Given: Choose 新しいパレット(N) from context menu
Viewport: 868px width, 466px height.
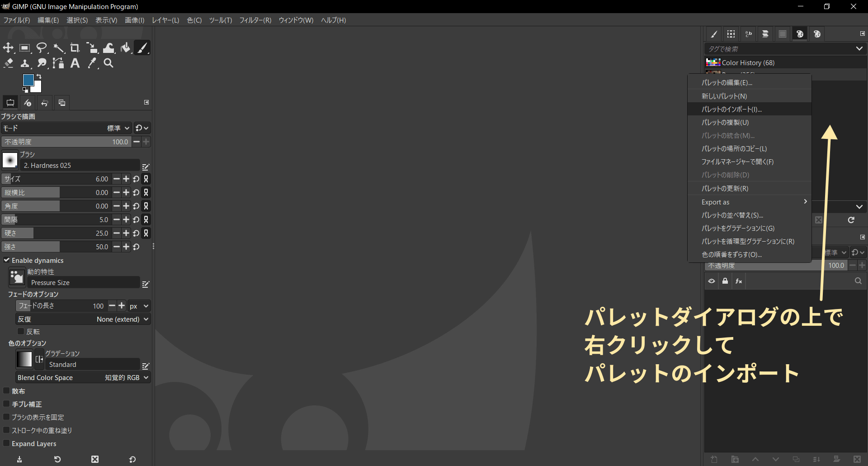Looking at the screenshot, I should (750, 96).
